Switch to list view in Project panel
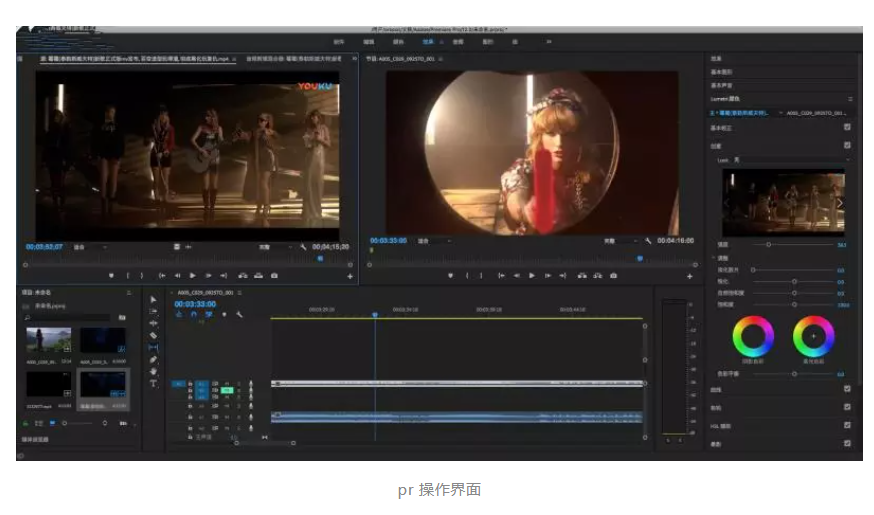The width and height of the screenshot is (874, 515). click(x=39, y=424)
